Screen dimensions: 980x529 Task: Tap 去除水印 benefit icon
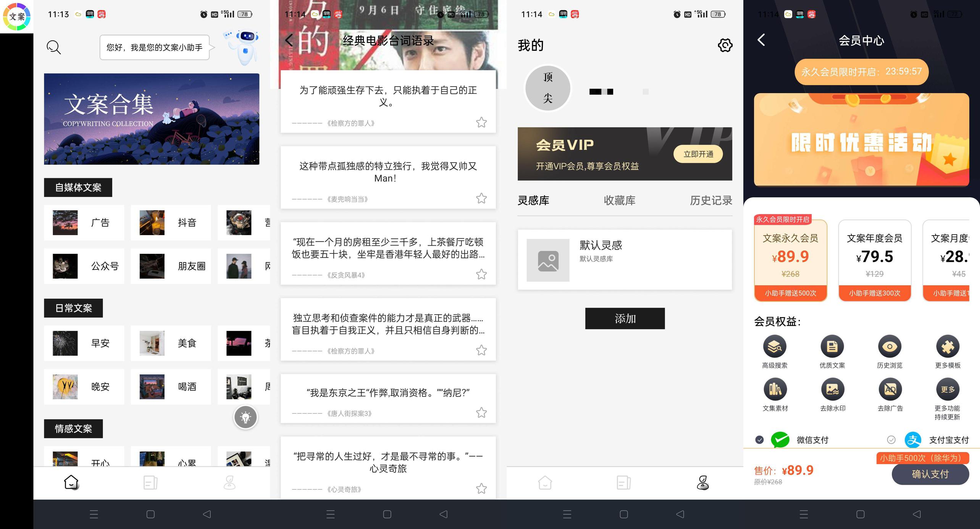pos(832,389)
